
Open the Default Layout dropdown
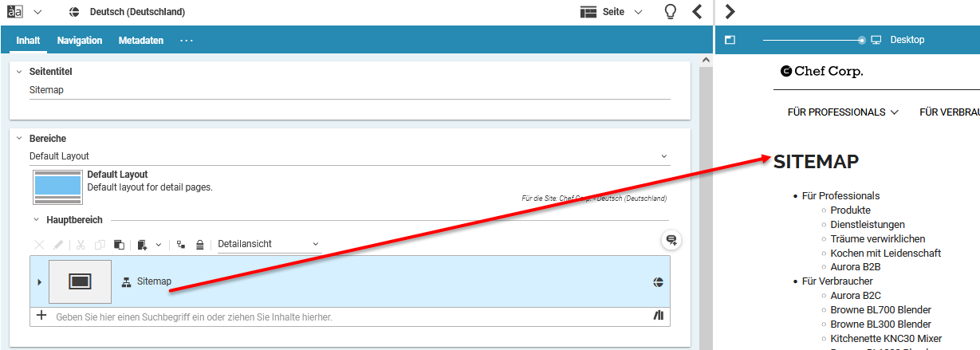tap(349, 156)
